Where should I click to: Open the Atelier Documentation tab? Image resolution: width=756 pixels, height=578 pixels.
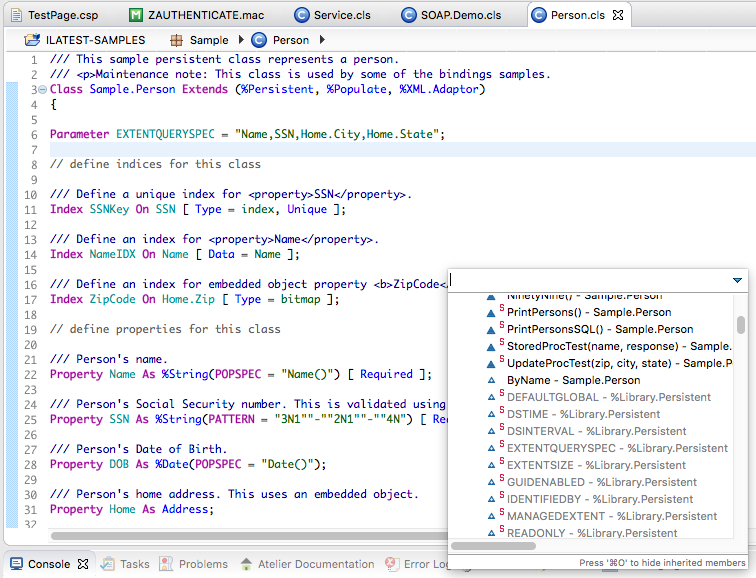click(316, 564)
